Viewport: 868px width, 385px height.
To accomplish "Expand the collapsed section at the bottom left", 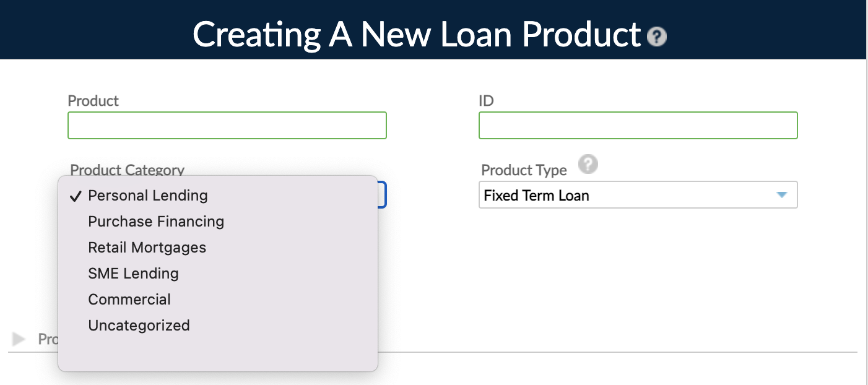I will pyautogui.click(x=18, y=339).
